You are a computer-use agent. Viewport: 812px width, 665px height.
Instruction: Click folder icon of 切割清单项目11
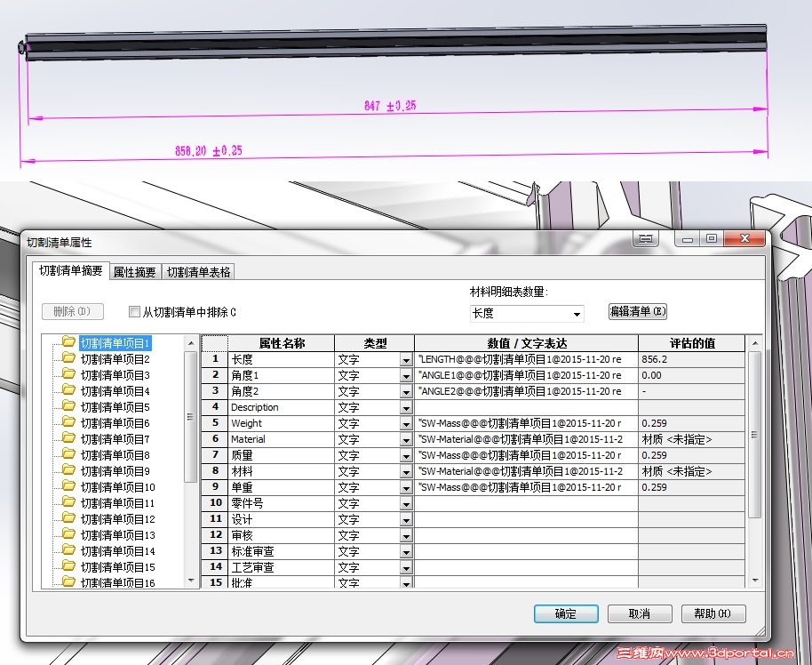pyautogui.click(x=68, y=501)
